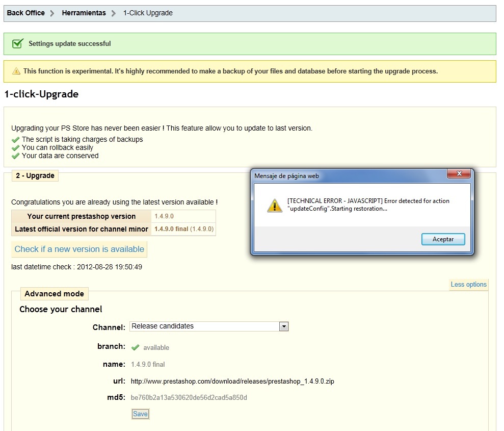Open the Channel dropdown arrow

point(283,326)
